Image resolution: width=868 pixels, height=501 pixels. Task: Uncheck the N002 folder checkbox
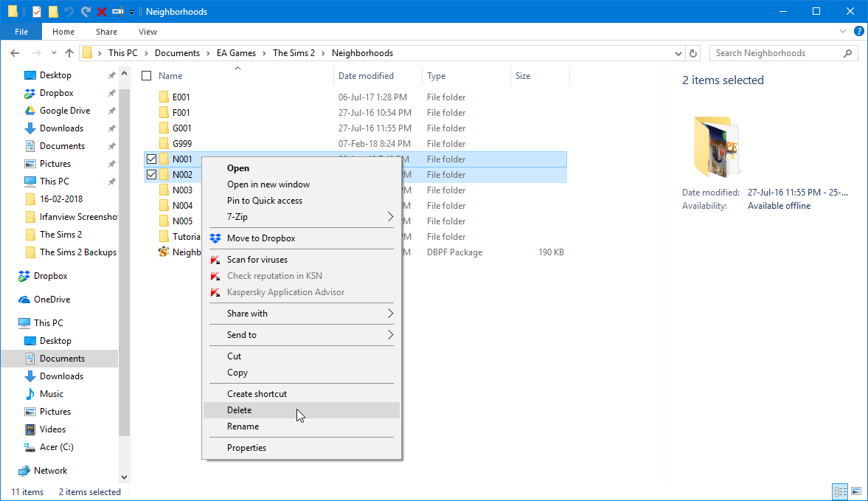pos(152,175)
